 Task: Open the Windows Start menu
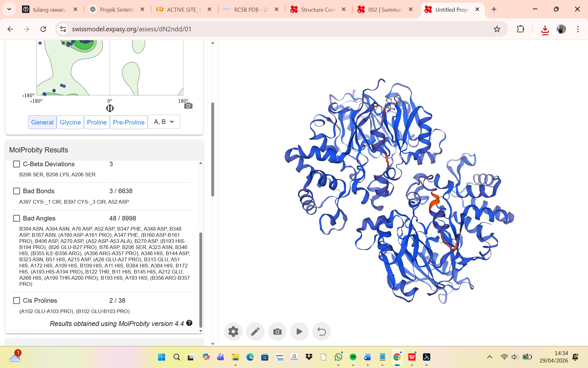(x=161, y=357)
